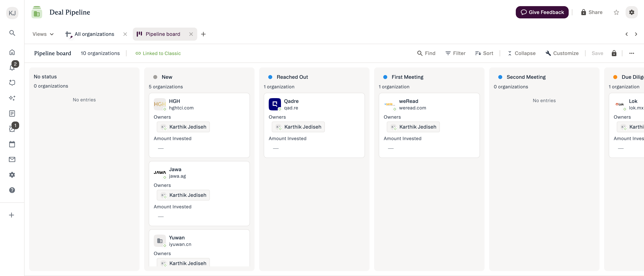Image resolution: width=644 pixels, height=276 pixels.
Task: Click the Deal Pipeline title
Action: point(70,12)
